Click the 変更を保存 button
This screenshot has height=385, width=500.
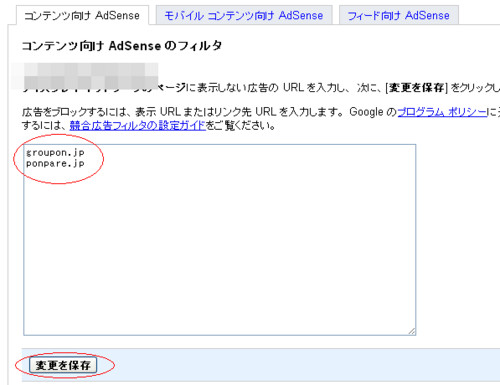click(x=63, y=365)
